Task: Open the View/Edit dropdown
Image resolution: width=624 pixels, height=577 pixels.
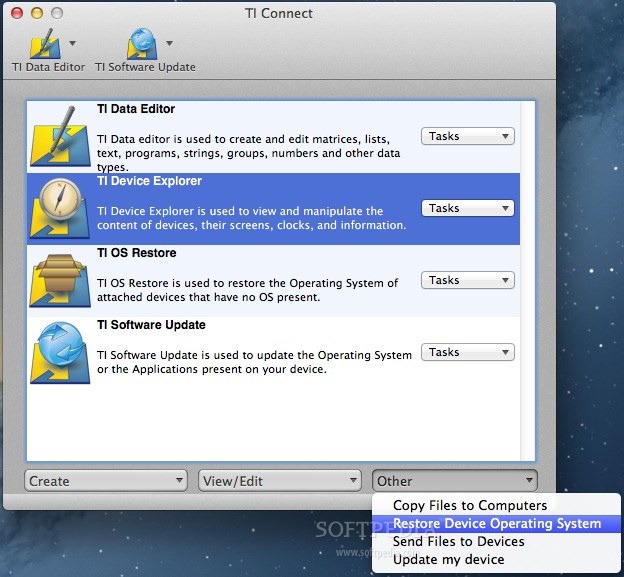Action: click(280, 481)
